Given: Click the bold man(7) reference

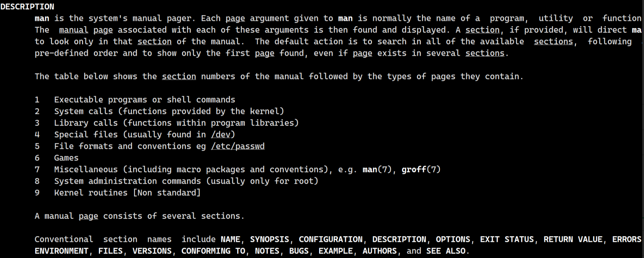Looking at the screenshot, I should click(377, 170).
